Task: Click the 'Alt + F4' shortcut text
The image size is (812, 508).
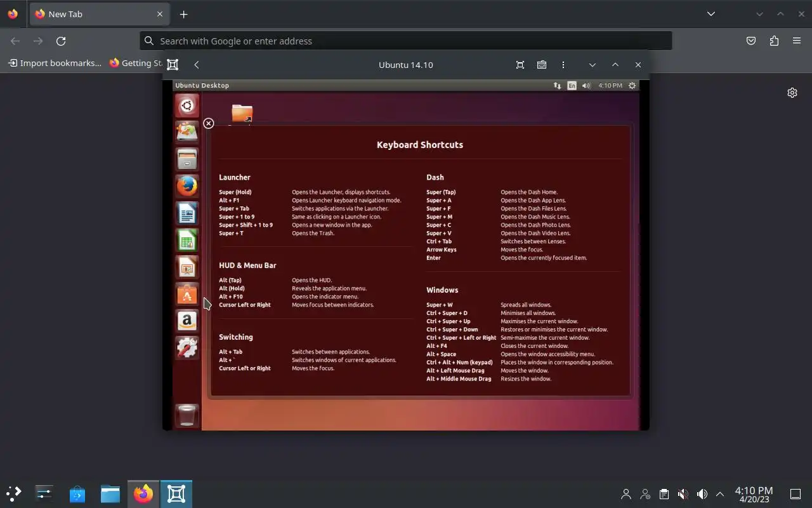Action: tap(436, 346)
